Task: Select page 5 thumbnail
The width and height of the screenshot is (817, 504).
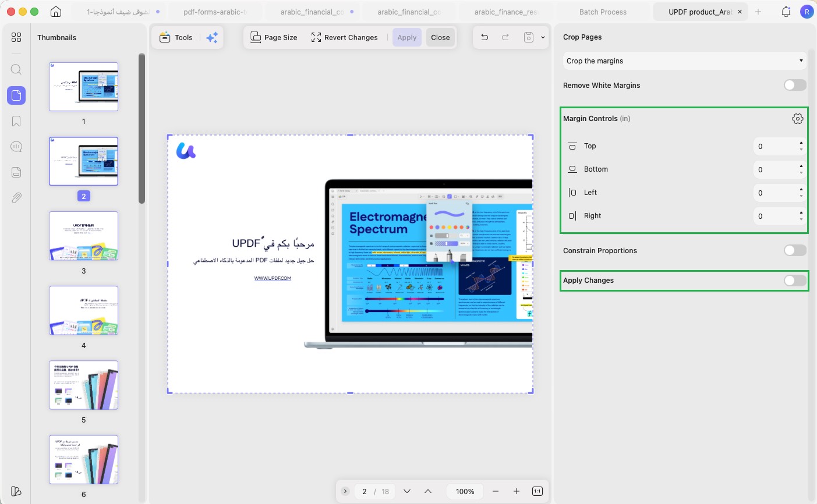Action: (x=84, y=385)
